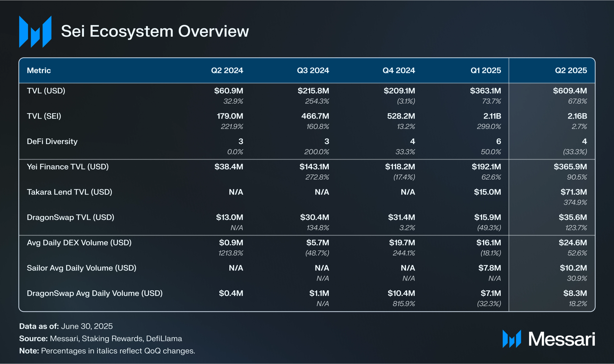
Task: Click the Messari logo icon at bottom right
Action: 512,339
